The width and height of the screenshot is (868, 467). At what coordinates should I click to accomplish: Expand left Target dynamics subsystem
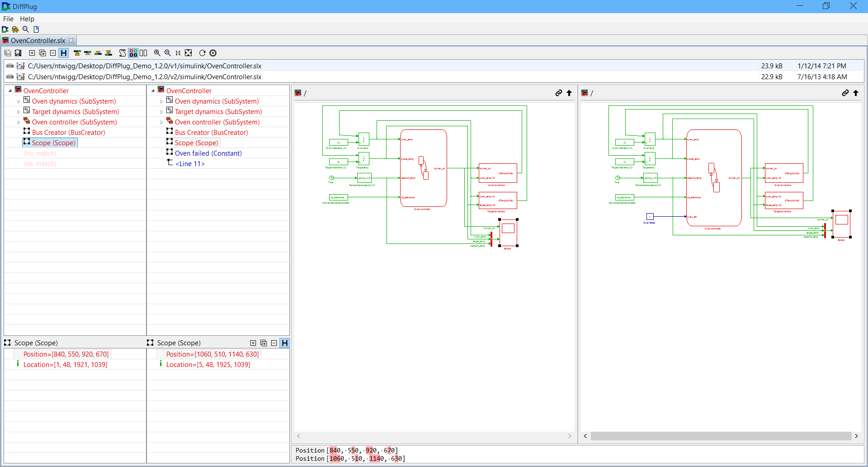point(19,112)
